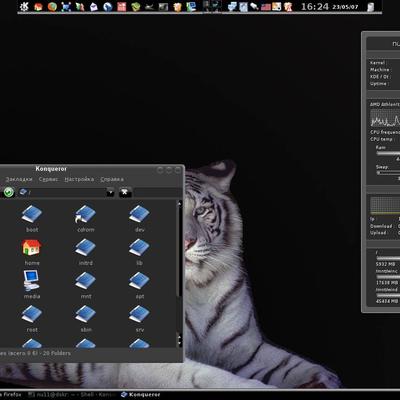This screenshot has height=400, width=400.
Task: Click the 17638 MB disk value
Action: pyautogui.click(x=387, y=283)
